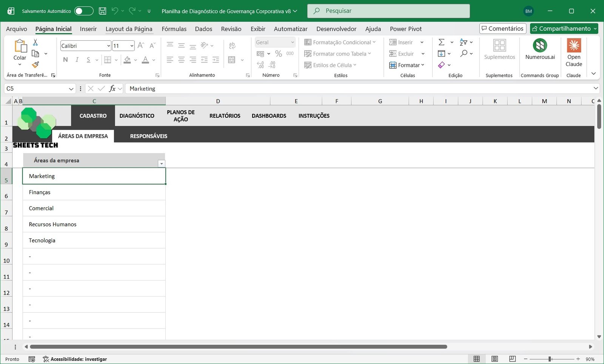
Task: Toggle Salvamento Automático switch
Action: pyautogui.click(x=83, y=11)
